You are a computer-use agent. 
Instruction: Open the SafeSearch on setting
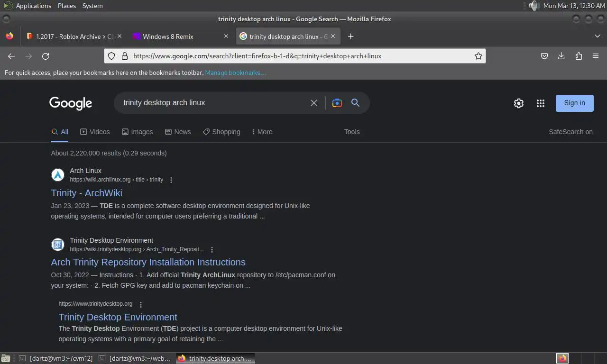[570, 132]
